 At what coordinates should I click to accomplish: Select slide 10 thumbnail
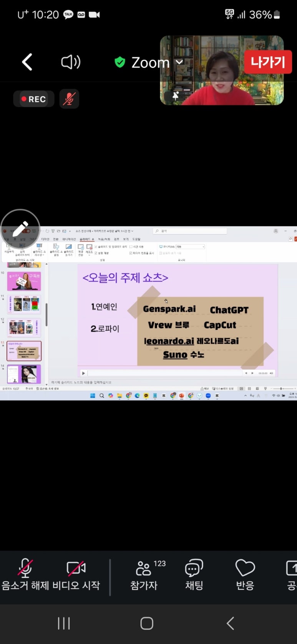(x=24, y=281)
